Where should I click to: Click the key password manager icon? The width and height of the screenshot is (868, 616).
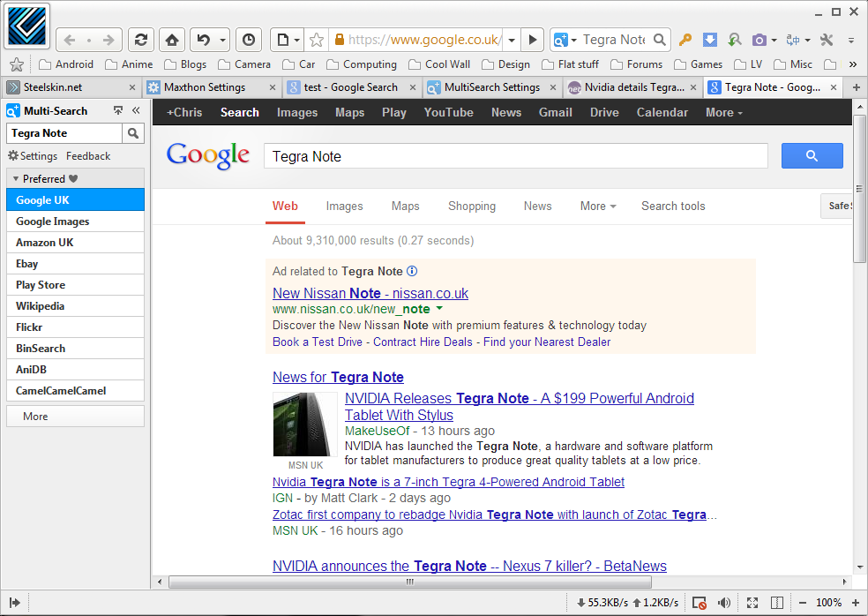(x=685, y=40)
